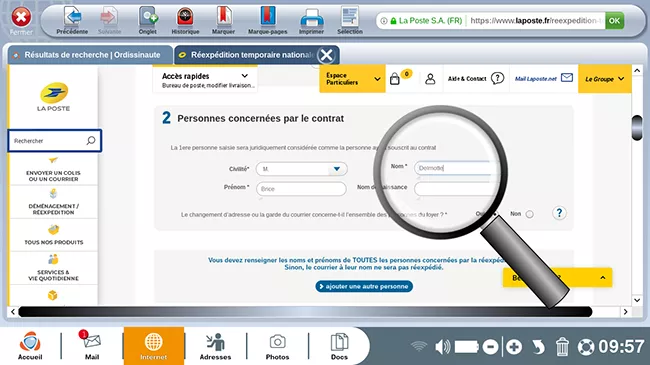Open the Historique compass icon
Image resolution: width=650 pixels, height=365 pixels.
point(185,21)
